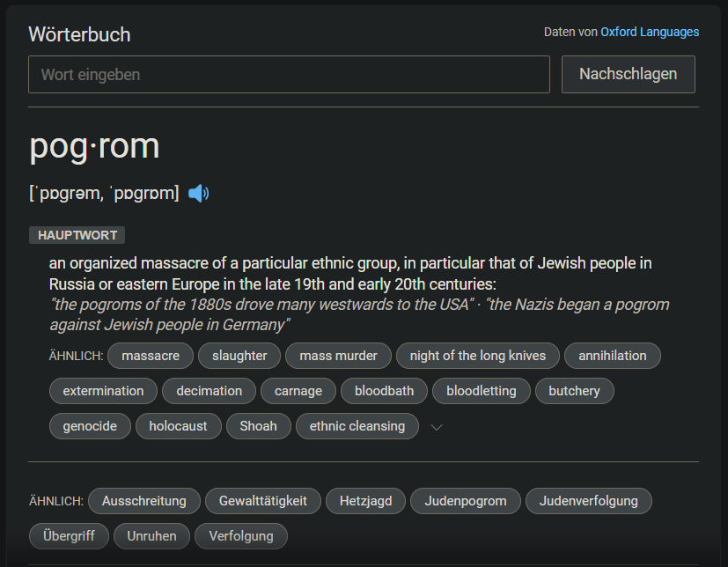Play the pronunciation audio for pogrom
728x567 pixels.
coord(199,194)
